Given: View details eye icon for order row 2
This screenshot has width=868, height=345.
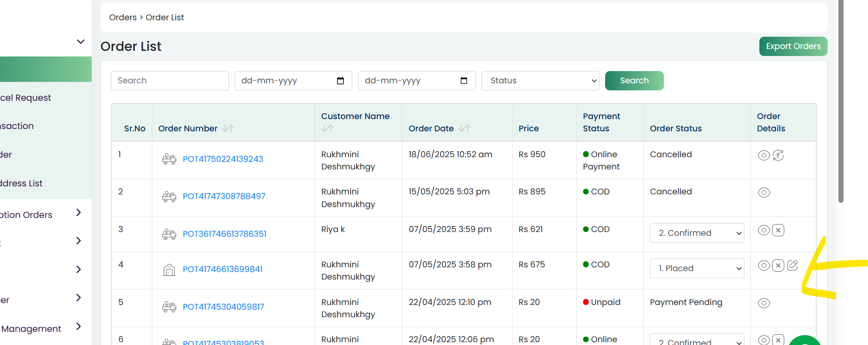Looking at the screenshot, I should 764,193.
